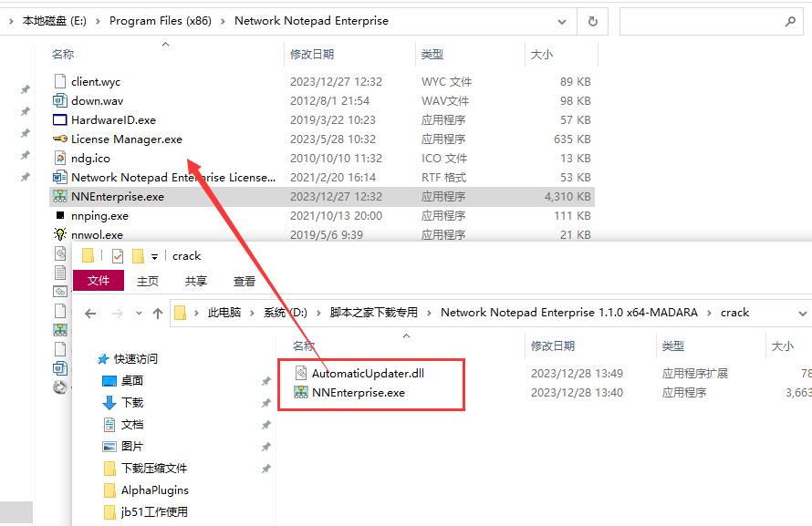Click the 635 KB size cell
Image resolution: width=812 pixels, height=526 pixels.
coord(572,139)
